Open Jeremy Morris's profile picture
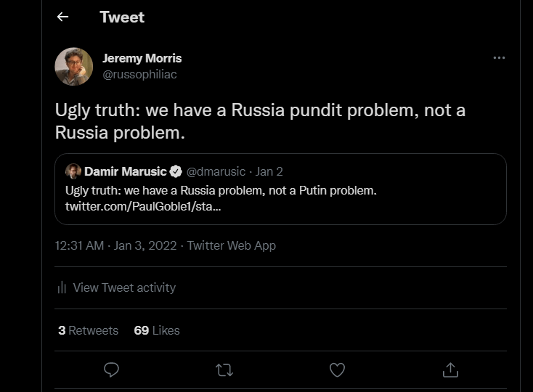The height and width of the screenshot is (392, 533). click(x=74, y=67)
